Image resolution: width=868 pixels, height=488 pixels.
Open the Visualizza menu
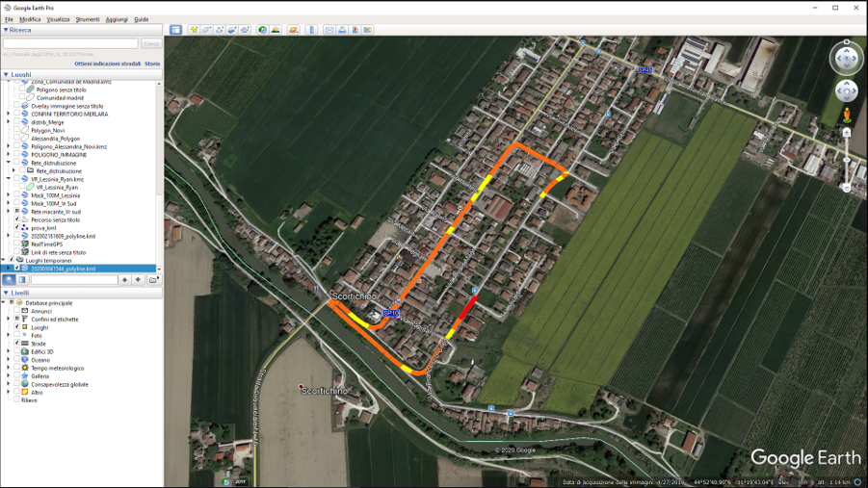point(59,19)
